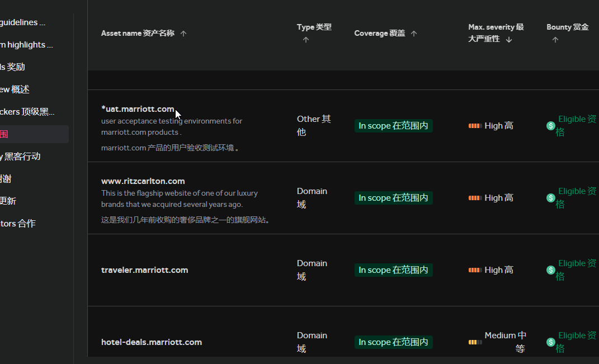Sort by Max. severity down arrow

(x=509, y=39)
